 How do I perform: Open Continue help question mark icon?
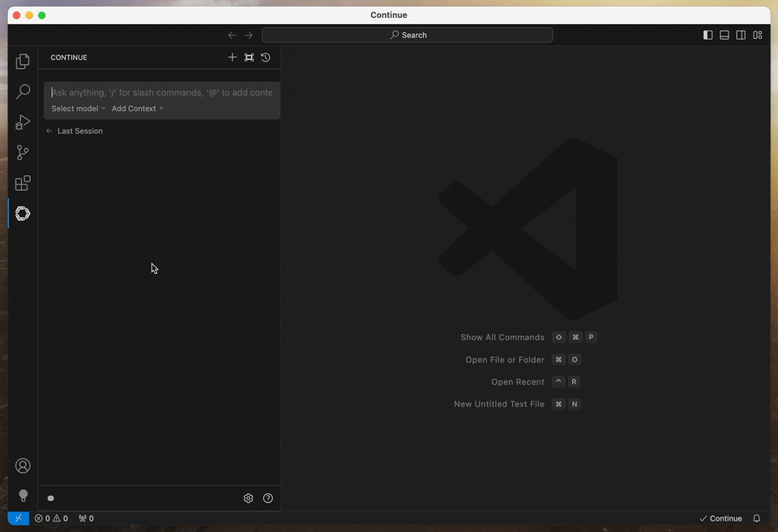(x=268, y=498)
